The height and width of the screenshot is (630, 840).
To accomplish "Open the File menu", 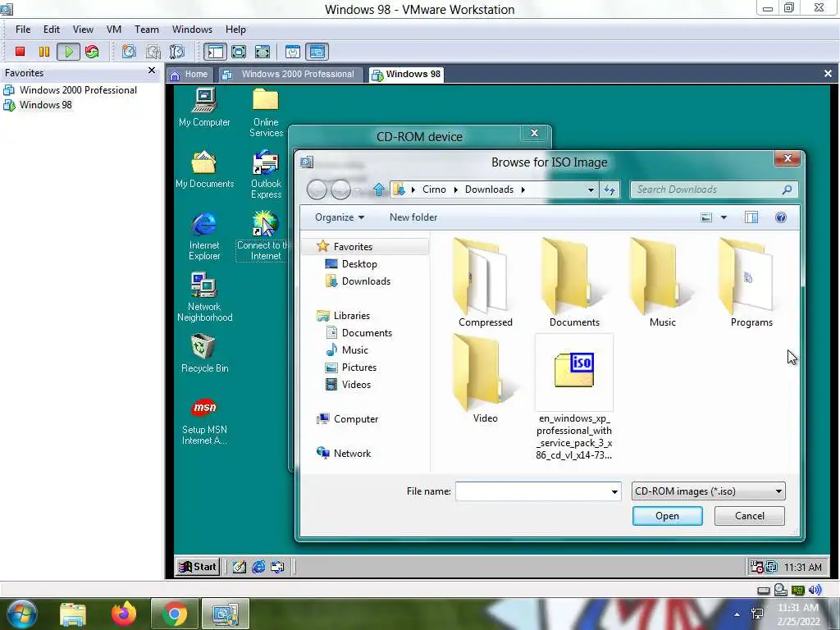I will click(23, 30).
